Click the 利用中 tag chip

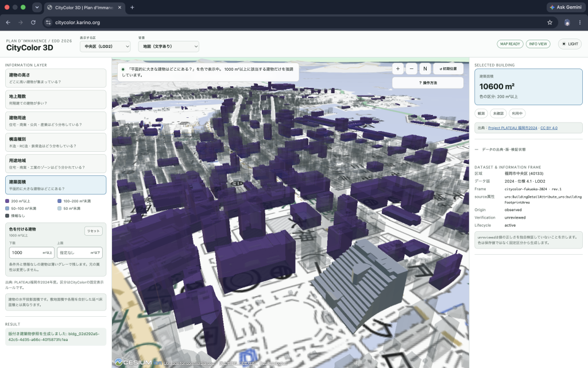tap(517, 113)
